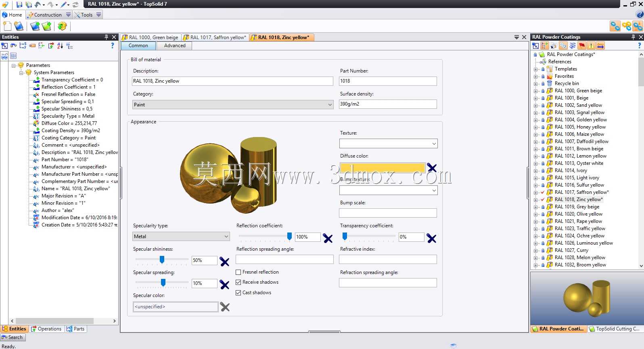Screen dimensions: 644x349
Task: Click the green book with arrow icon
Action: click(47, 26)
